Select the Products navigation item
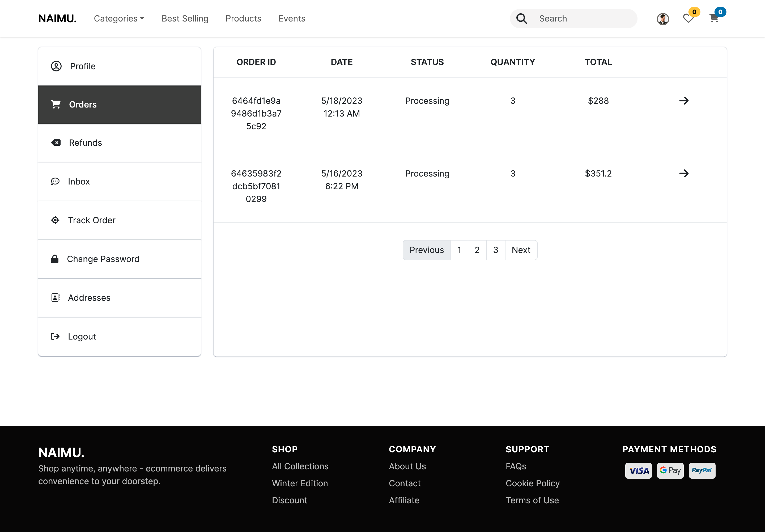 pos(243,18)
